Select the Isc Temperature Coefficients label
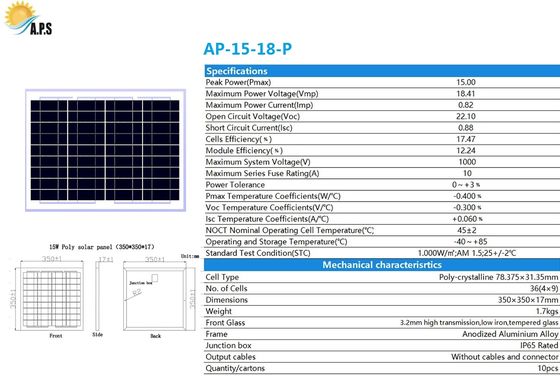Screen dimensions: 560x376 [267, 219]
